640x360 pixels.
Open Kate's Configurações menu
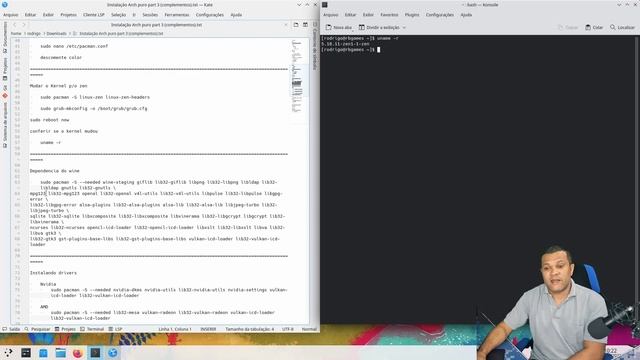point(209,15)
